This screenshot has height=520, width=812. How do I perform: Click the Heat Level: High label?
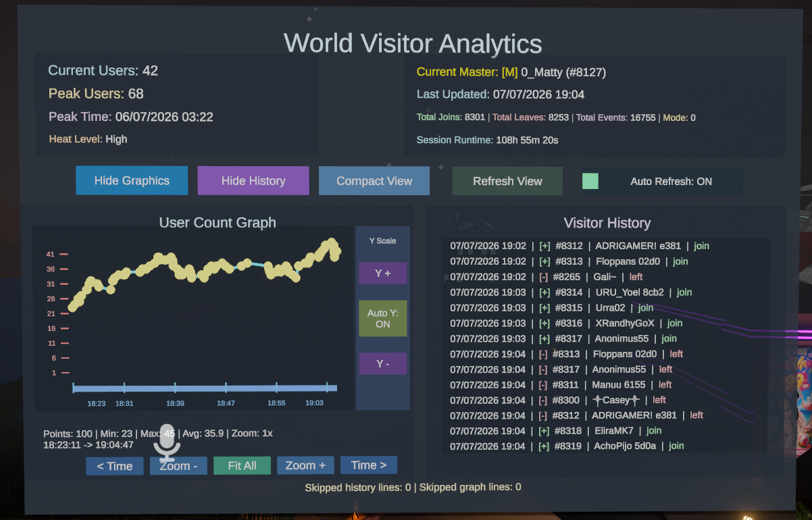point(88,139)
